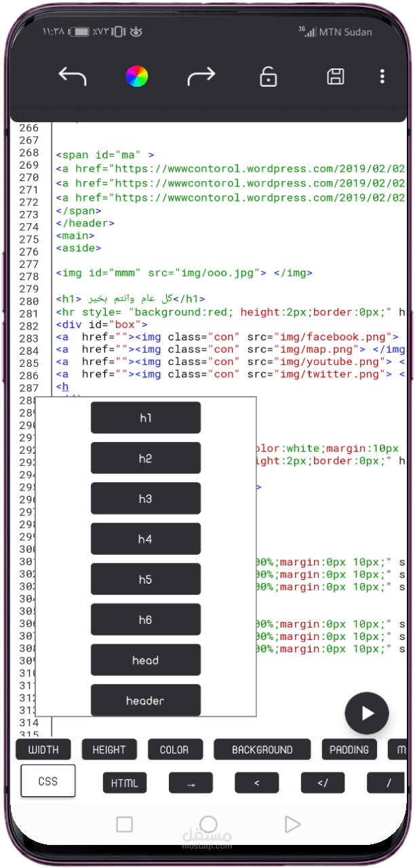415x868 pixels.
Task: Tap the Android back triangle icon
Action: coord(292,824)
